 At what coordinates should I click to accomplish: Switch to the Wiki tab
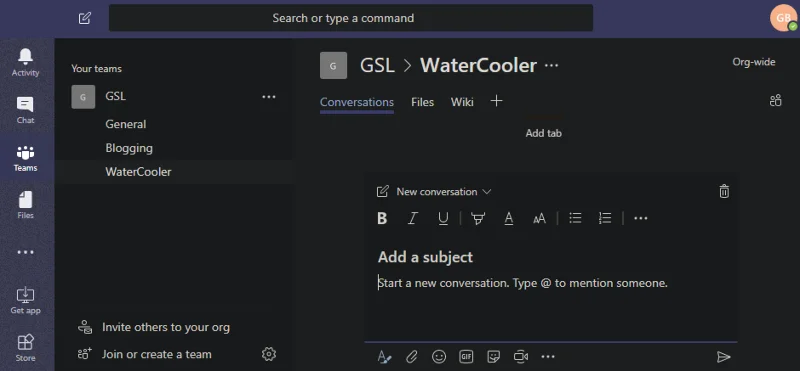coord(462,102)
